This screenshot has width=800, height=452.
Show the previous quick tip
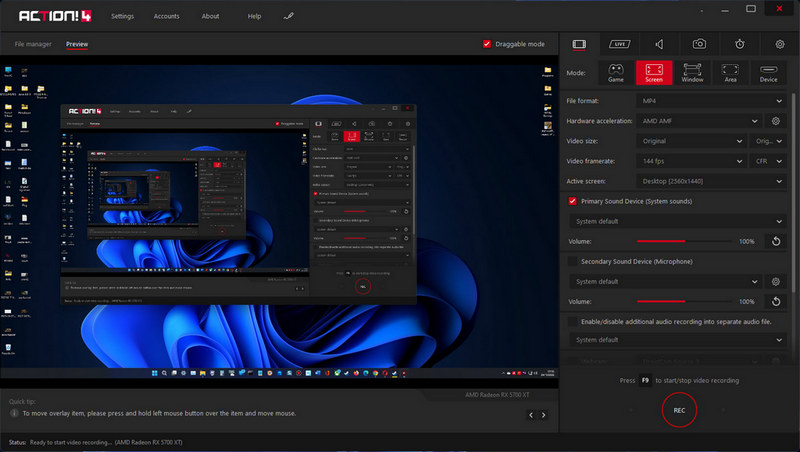pyautogui.click(x=531, y=415)
